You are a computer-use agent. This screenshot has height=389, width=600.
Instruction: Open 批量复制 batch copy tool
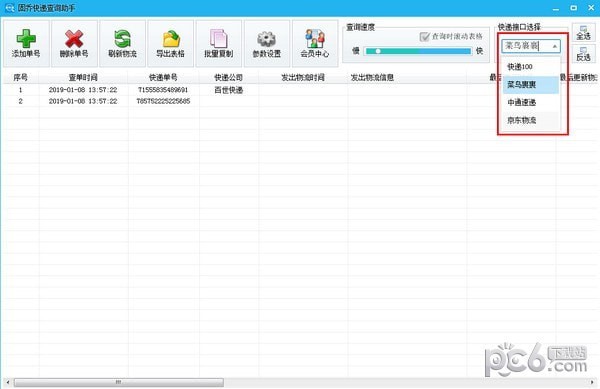coord(218,43)
